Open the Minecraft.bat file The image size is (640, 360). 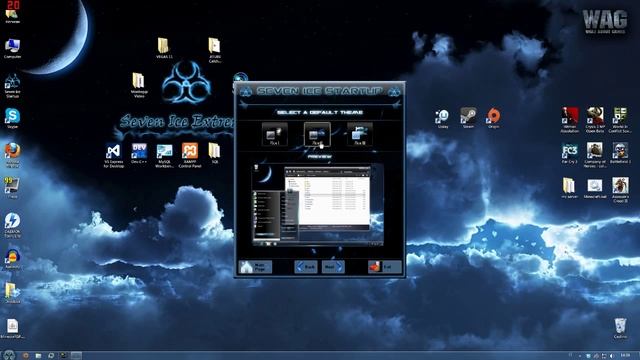(x=595, y=188)
